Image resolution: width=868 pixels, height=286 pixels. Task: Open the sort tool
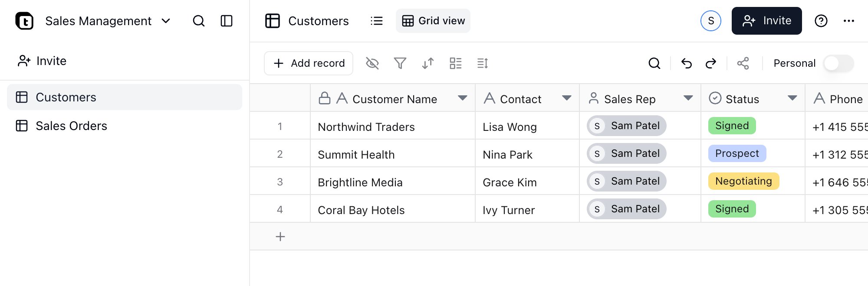(x=428, y=63)
